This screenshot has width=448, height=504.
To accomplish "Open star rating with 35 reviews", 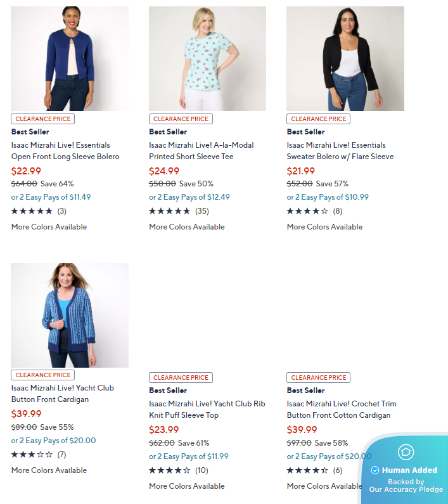I will pos(169,211).
